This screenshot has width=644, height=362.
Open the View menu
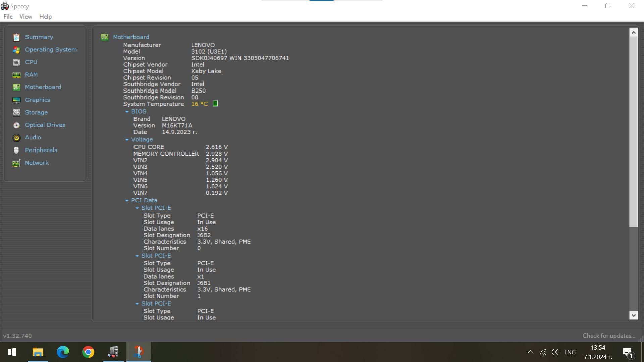[x=26, y=17]
